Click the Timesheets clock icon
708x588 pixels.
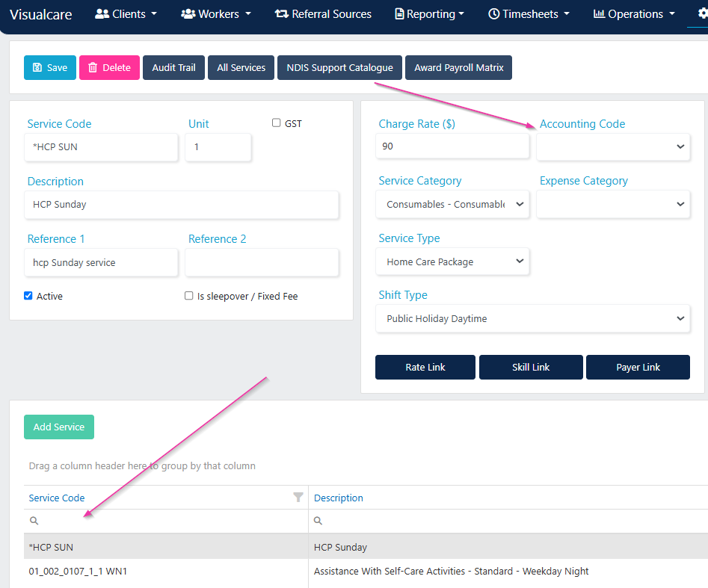click(494, 14)
